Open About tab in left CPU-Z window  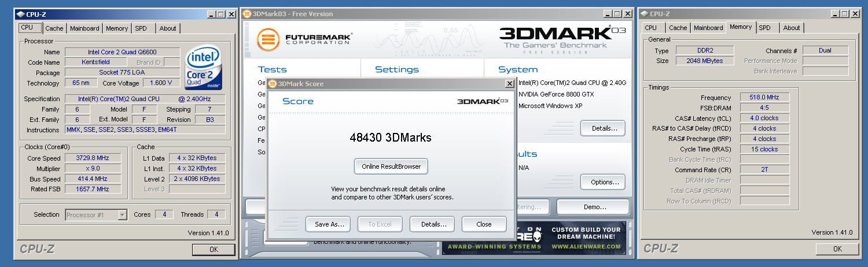tap(168, 28)
